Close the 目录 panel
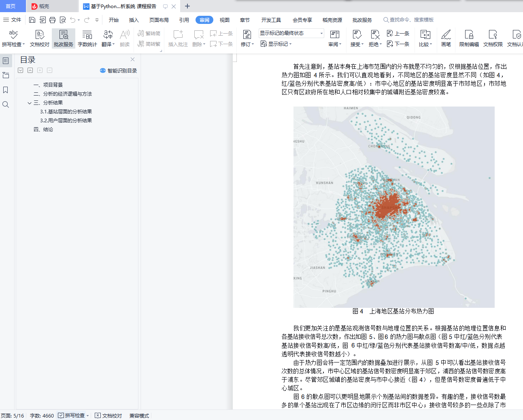Image resolution: width=523 pixels, height=420 pixels. (132, 60)
